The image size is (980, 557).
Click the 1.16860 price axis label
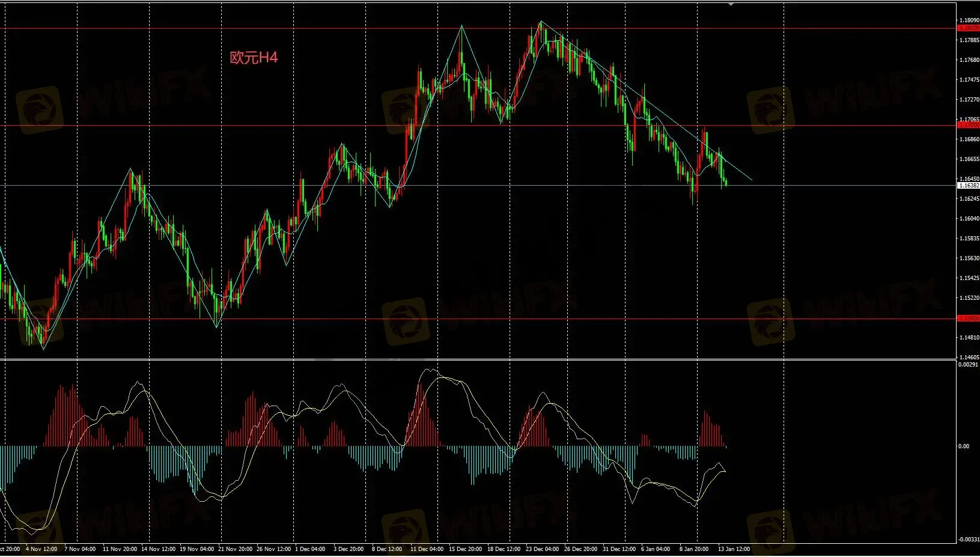tap(969, 139)
